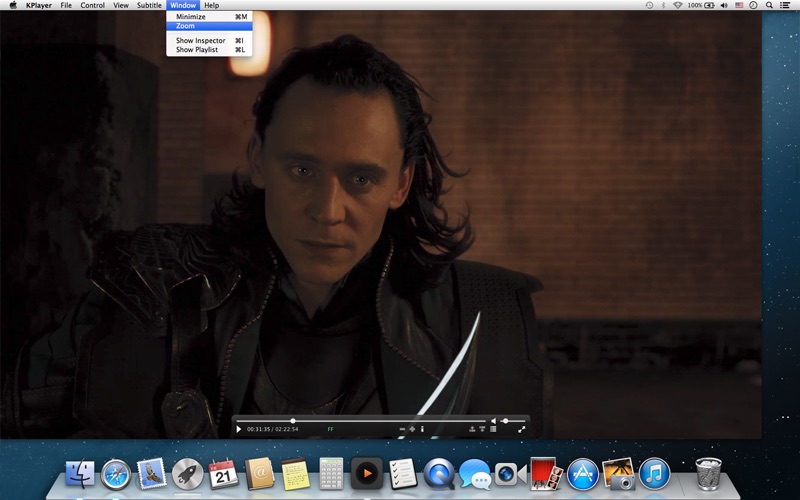
Task: Open US flag input source menu
Action: 739,5
